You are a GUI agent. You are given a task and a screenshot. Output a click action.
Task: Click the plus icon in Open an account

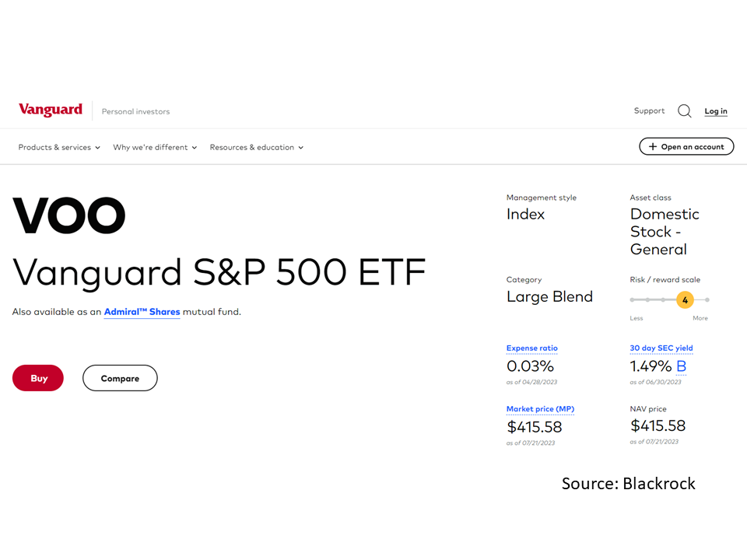[x=653, y=147]
